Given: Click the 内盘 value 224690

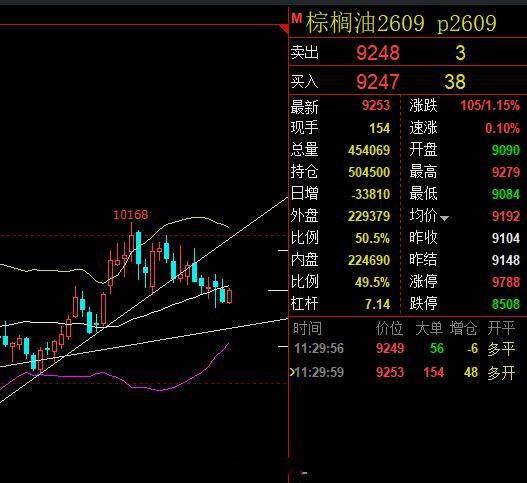Looking at the screenshot, I should (x=369, y=260).
